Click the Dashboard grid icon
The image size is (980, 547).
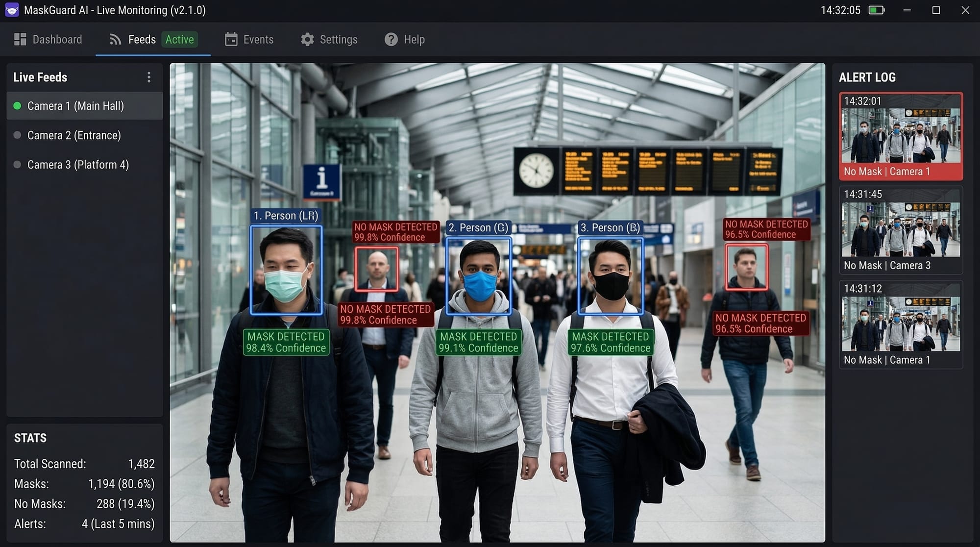(20, 39)
